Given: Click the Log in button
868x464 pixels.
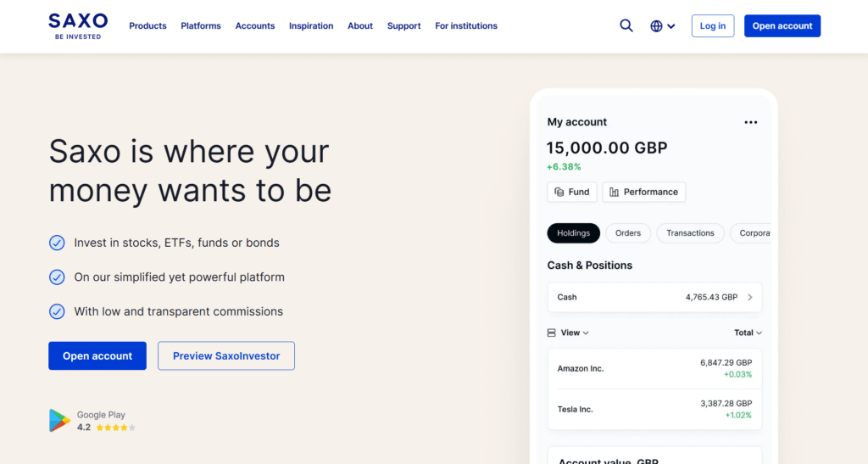Looking at the screenshot, I should tap(713, 26).
